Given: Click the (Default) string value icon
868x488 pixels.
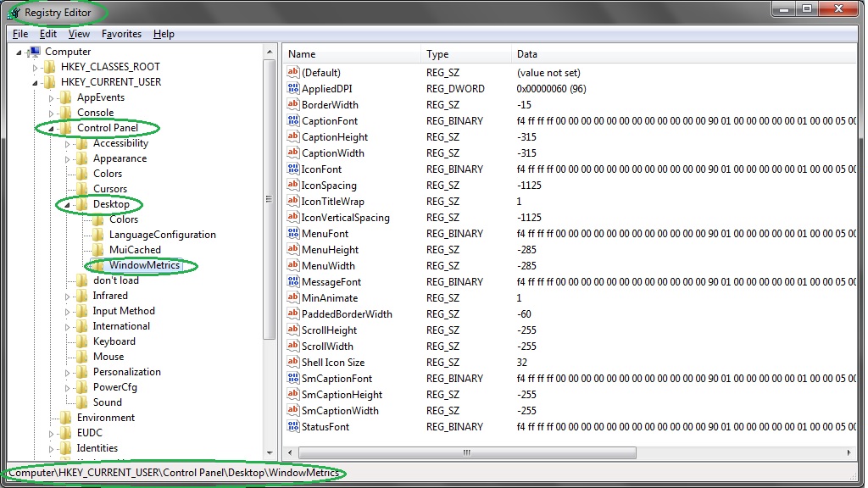Looking at the screenshot, I should pos(292,72).
